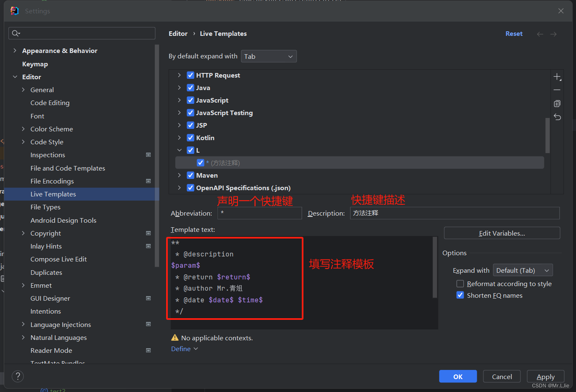576x392 pixels.
Task: Click the search magnifier icon in settings
Action: pyautogui.click(x=16, y=33)
